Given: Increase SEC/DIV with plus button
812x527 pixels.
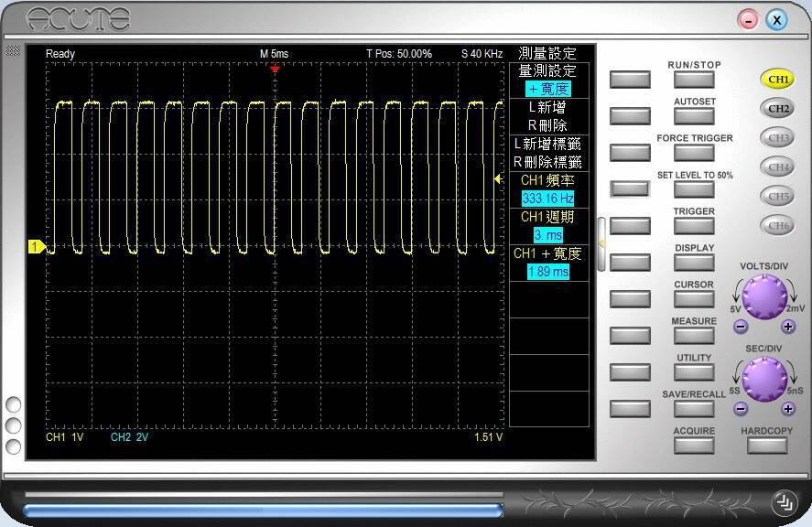Looking at the screenshot, I should [788, 409].
